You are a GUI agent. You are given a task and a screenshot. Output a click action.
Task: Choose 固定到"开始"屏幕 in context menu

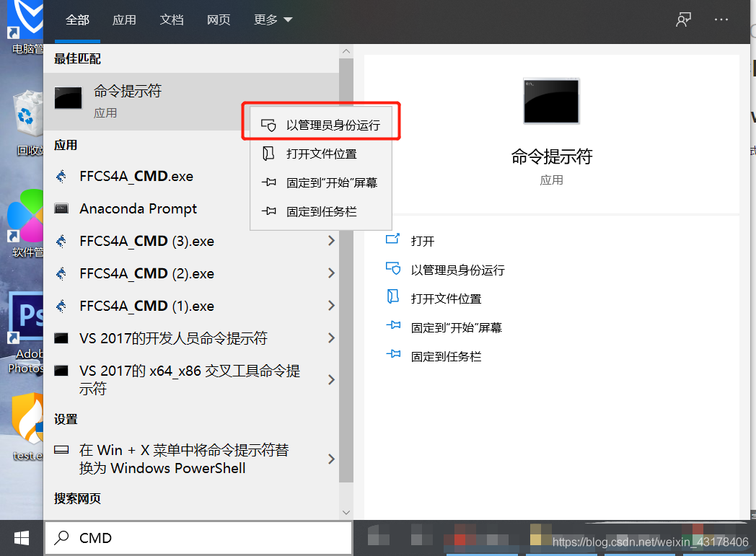[x=320, y=183]
